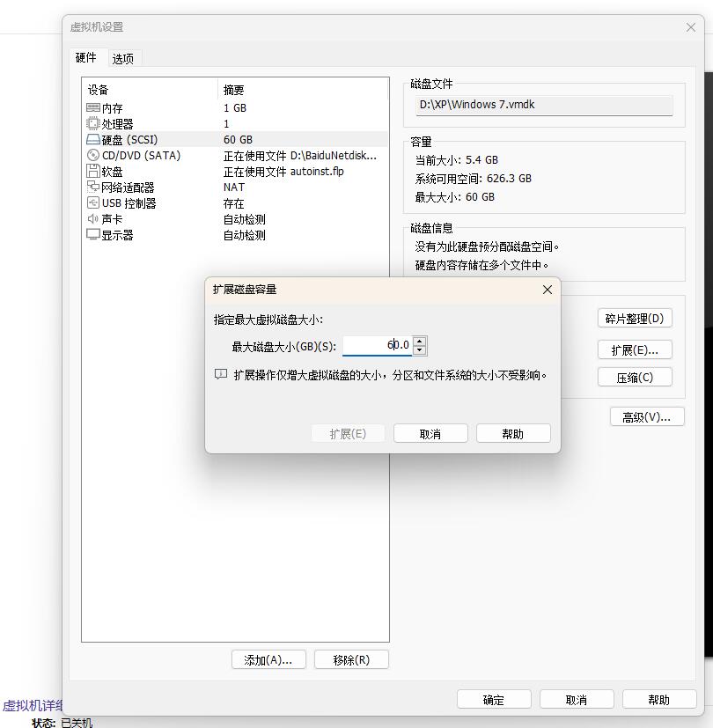Click the 移除(R) button
This screenshot has width=713, height=728.
[x=351, y=659]
